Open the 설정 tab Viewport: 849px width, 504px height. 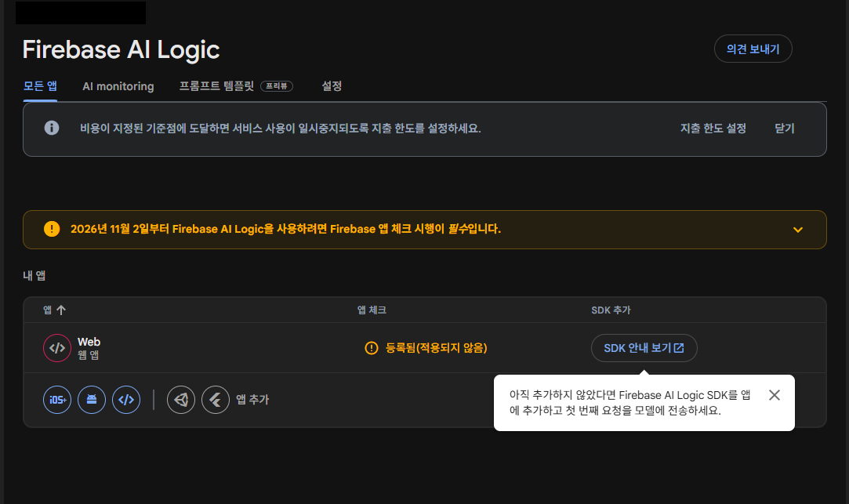coord(332,86)
